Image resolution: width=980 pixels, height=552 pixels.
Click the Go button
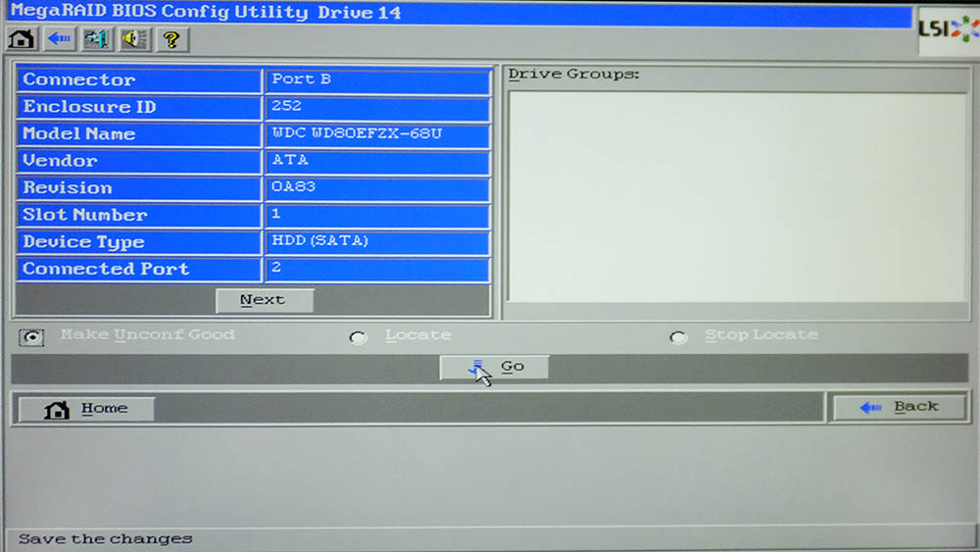click(x=494, y=367)
